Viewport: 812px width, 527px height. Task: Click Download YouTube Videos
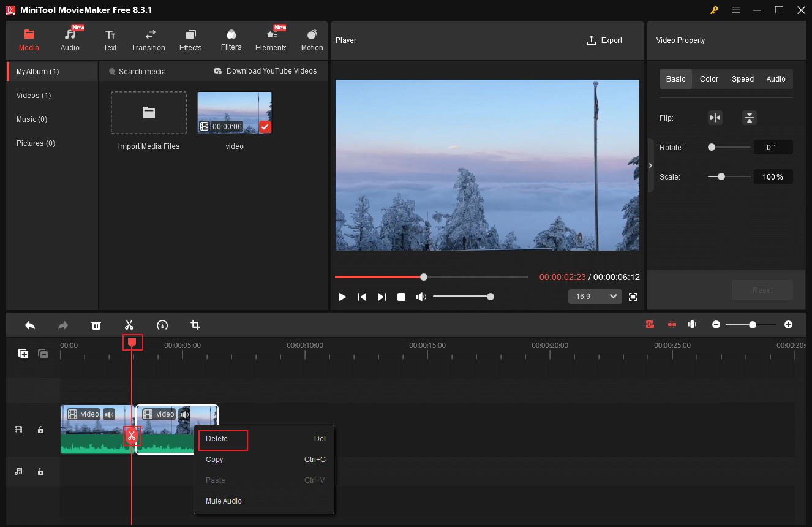tap(265, 71)
